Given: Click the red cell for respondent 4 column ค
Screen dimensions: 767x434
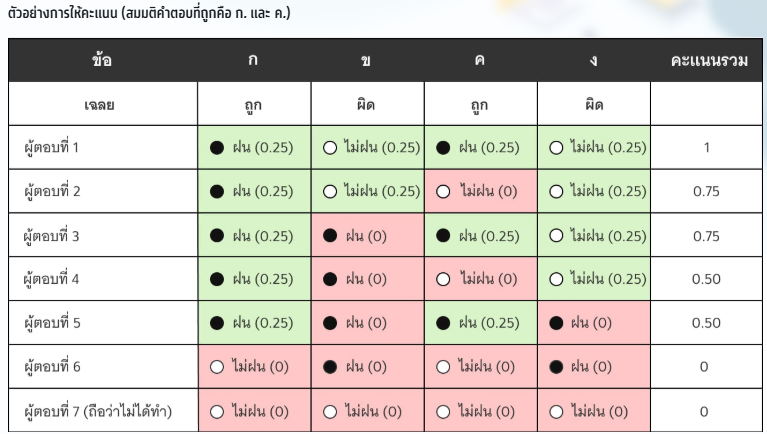Looking at the screenshot, I should coord(481,279).
